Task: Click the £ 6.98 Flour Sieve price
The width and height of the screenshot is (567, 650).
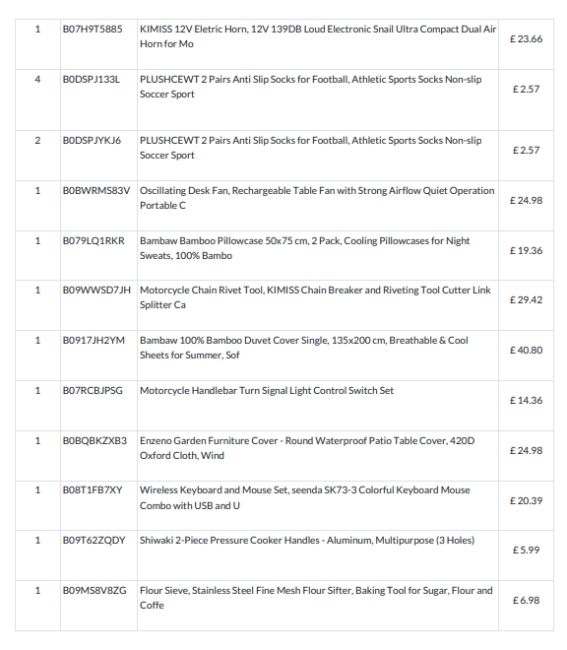Action: (x=526, y=600)
